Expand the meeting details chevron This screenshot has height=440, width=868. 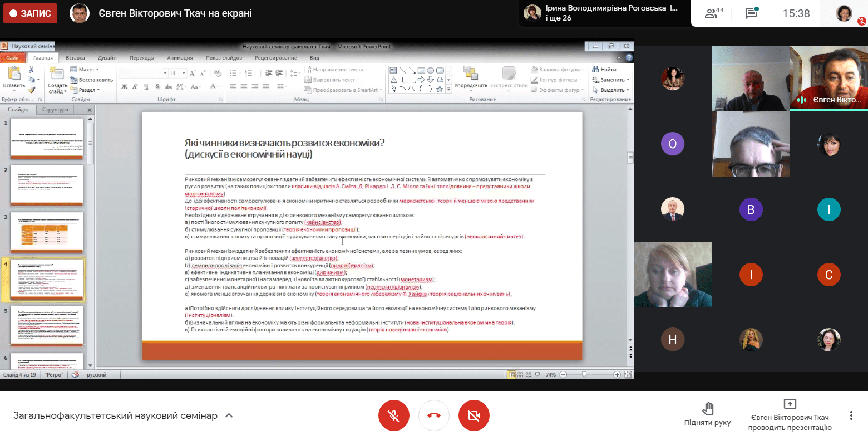229,415
